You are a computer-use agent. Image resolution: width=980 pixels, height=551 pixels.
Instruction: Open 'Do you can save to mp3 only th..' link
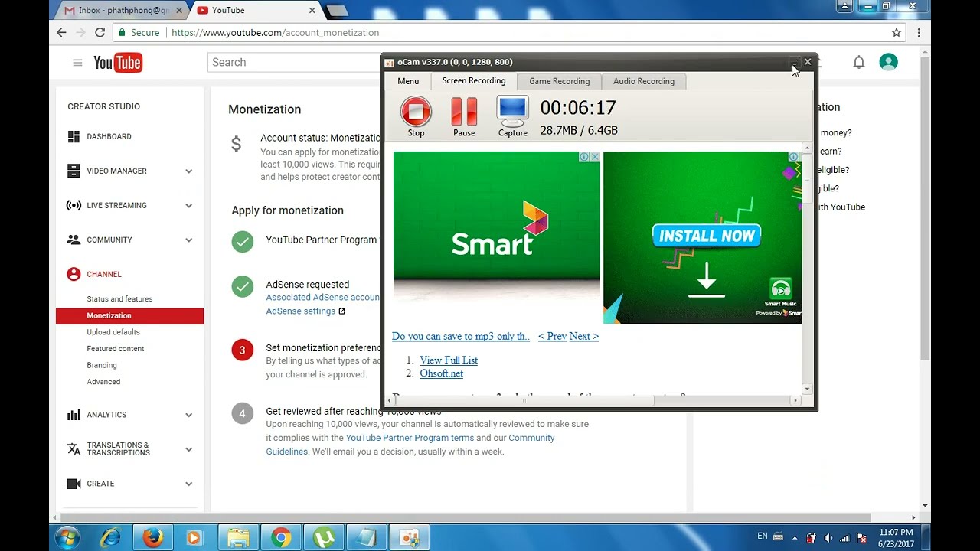click(x=461, y=336)
